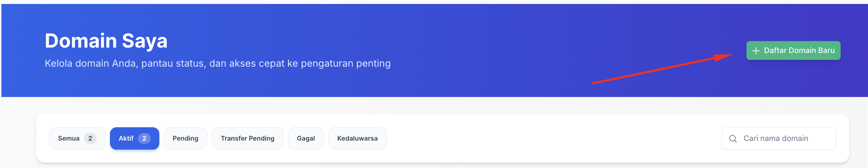Show all domains with Semua filter
Screen dimensions: 868x168
click(x=77, y=138)
